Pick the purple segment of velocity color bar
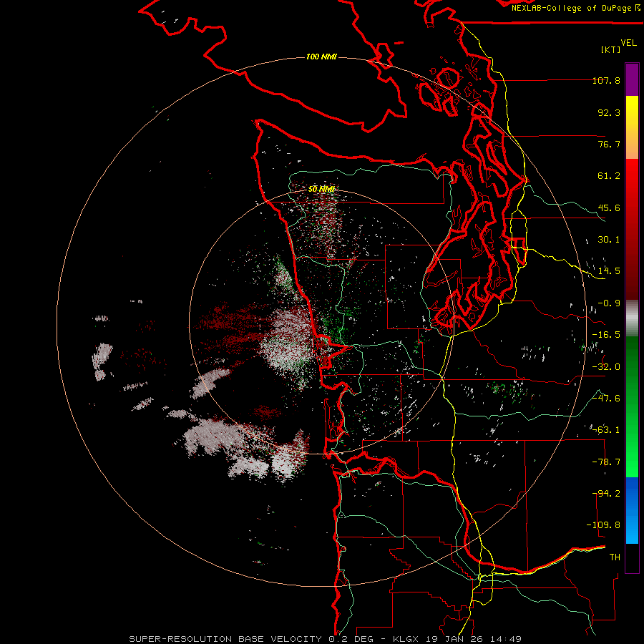The image size is (644, 644). pos(632,80)
